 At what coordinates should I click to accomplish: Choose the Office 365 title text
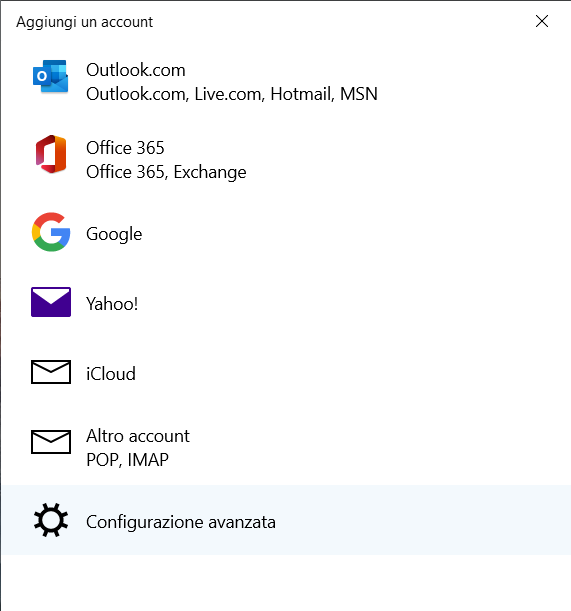pyautogui.click(x=125, y=148)
